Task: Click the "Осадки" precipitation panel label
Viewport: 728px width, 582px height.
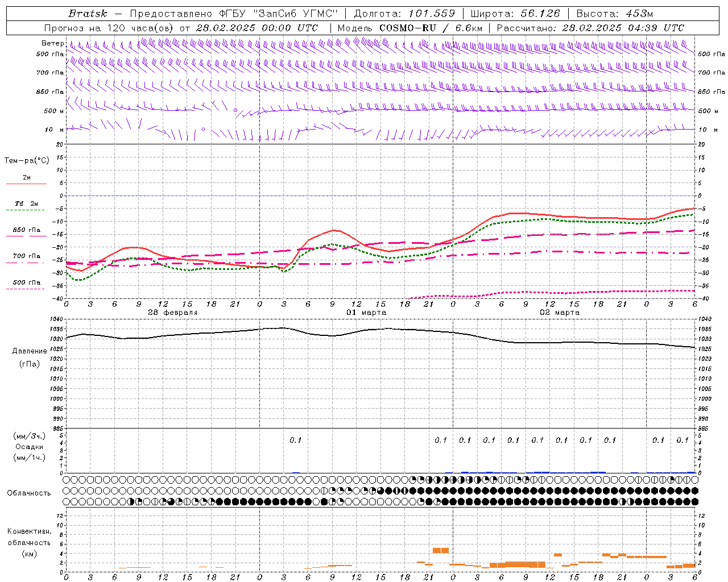Action: coord(30,447)
